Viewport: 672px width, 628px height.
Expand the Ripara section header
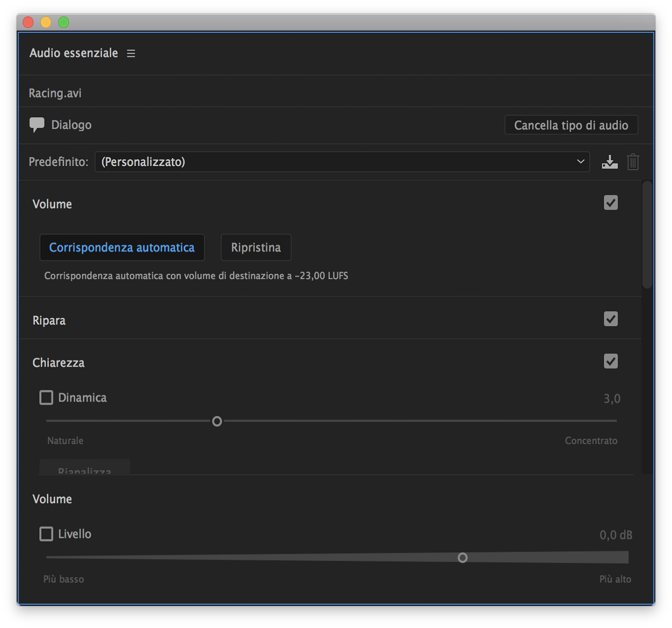pyautogui.click(x=49, y=320)
